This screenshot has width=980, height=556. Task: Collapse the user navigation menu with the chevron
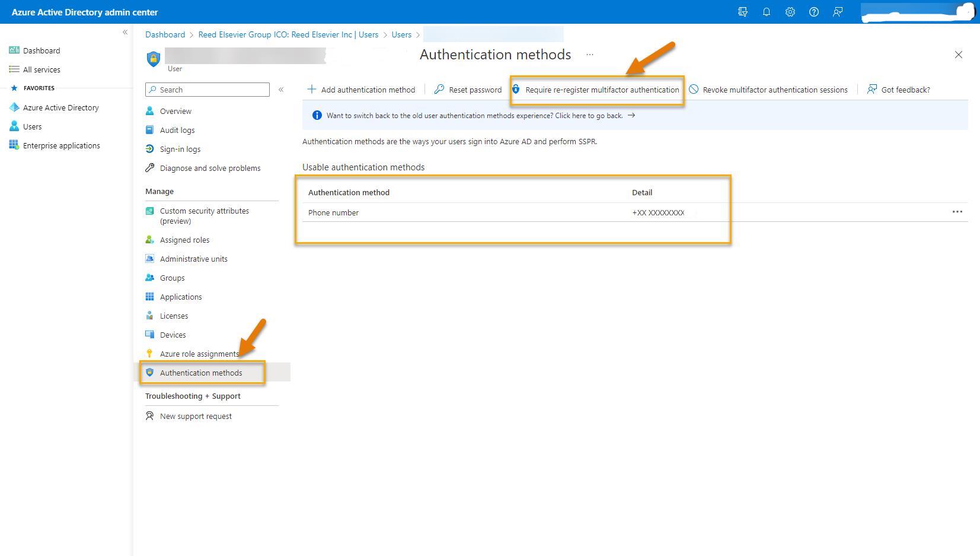[281, 90]
